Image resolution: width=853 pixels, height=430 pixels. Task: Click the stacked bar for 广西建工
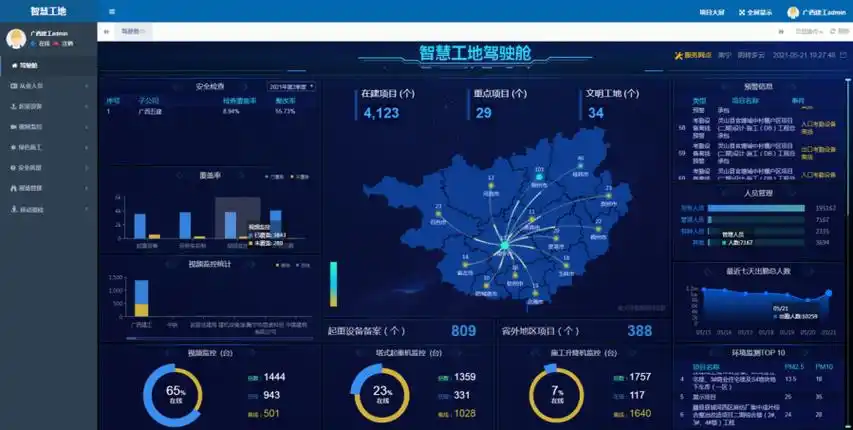141,298
